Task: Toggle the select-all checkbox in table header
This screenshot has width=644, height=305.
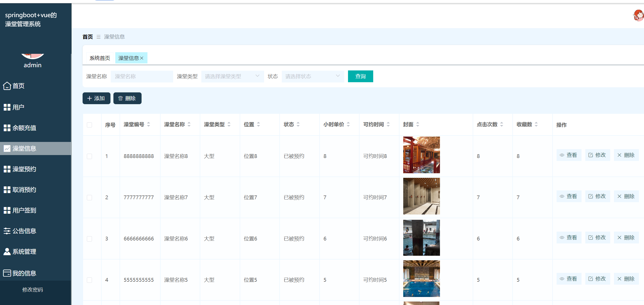Action: point(89,125)
